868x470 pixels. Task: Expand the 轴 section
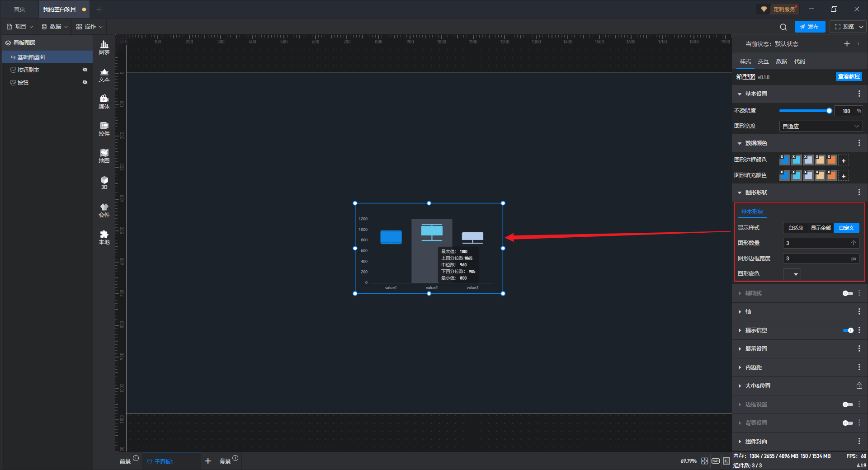tap(740, 312)
